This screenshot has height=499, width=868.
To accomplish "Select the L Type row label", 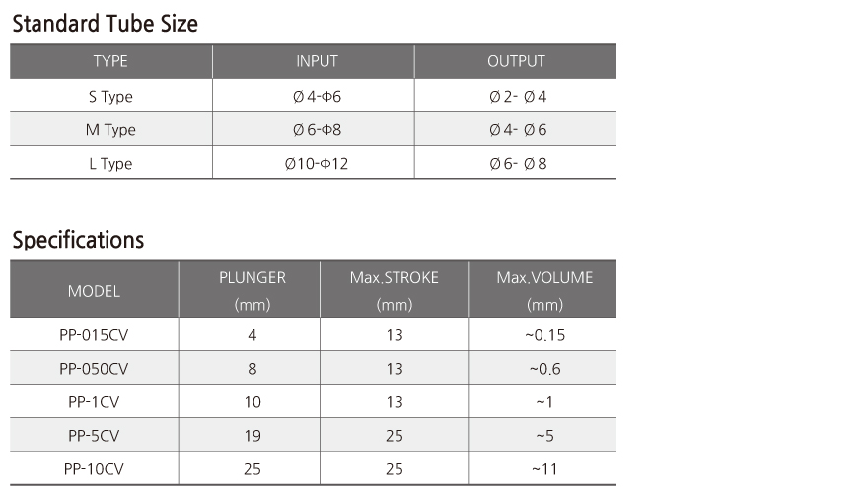I will point(110,163).
